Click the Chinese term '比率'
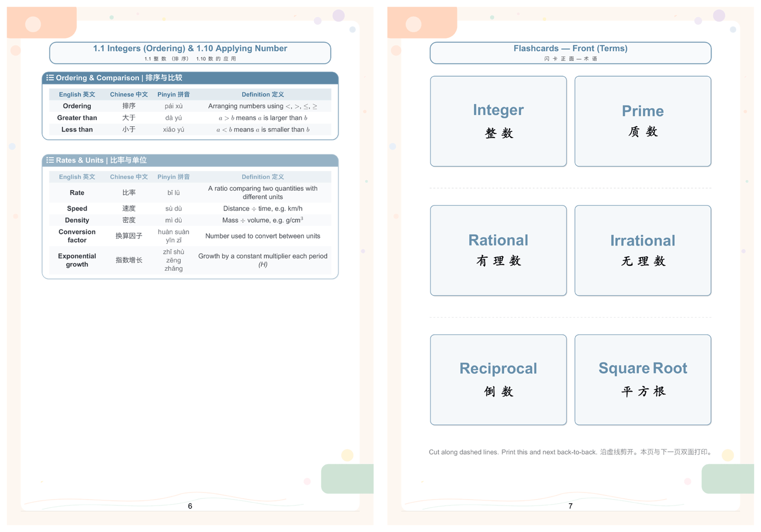The width and height of the screenshot is (761, 532). tap(129, 193)
